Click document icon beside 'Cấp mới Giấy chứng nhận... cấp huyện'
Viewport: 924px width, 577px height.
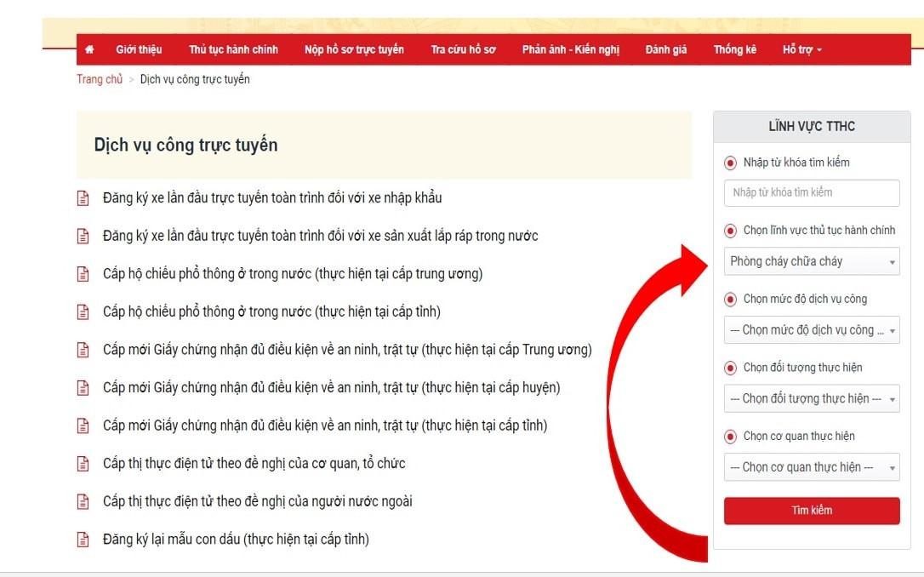click(83, 388)
